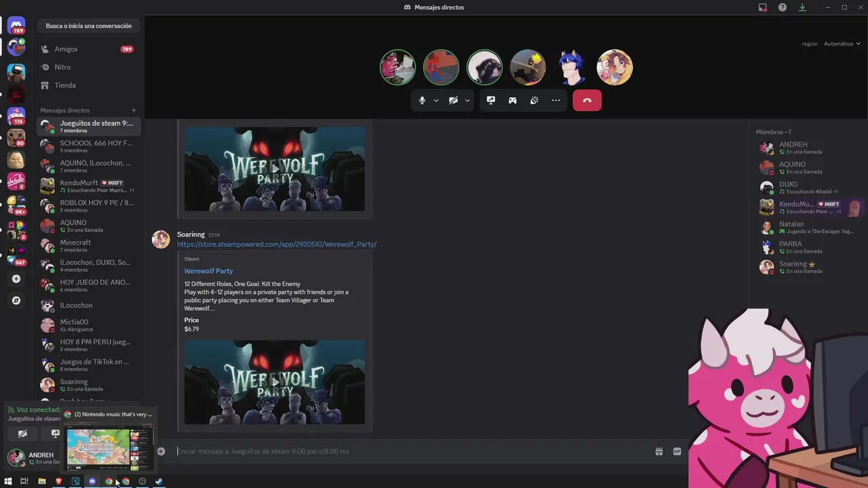Open ROBLOX HOY 9 PE group chat
868x488 pixels.
[89, 206]
